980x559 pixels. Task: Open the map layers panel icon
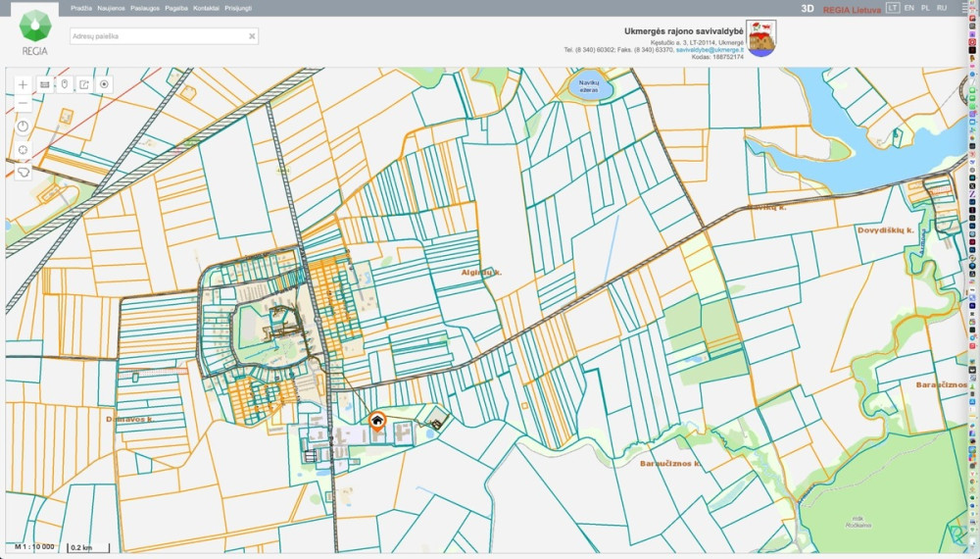(44, 84)
